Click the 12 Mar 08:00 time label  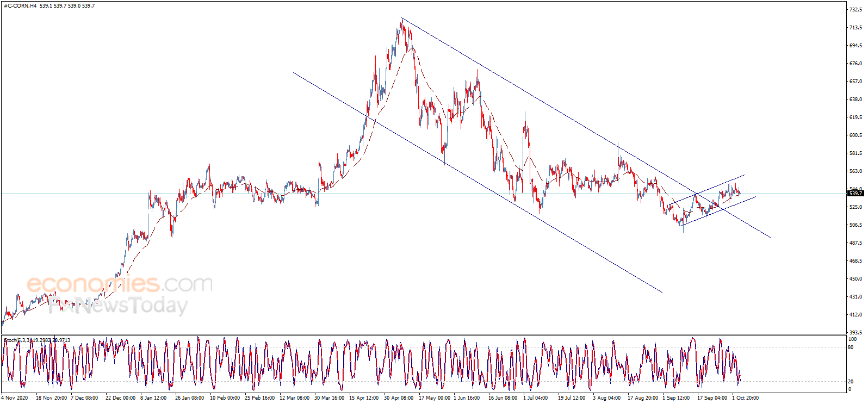(294, 397)
